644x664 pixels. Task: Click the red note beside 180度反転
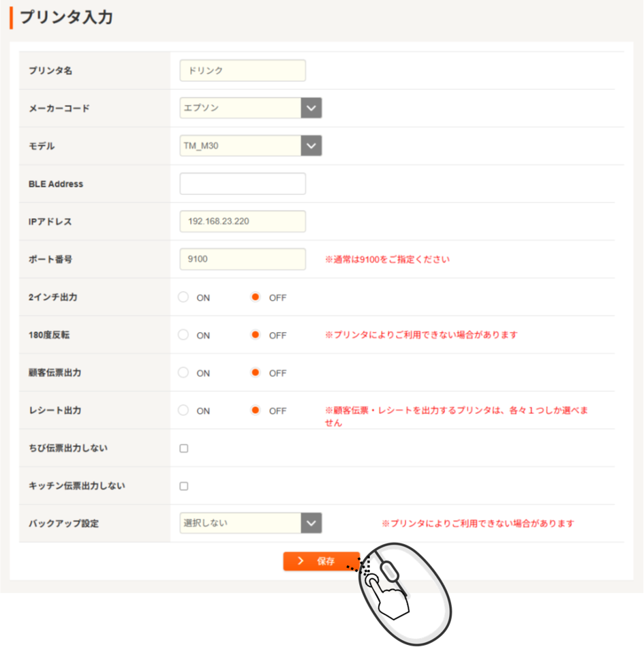coord(421,335)
